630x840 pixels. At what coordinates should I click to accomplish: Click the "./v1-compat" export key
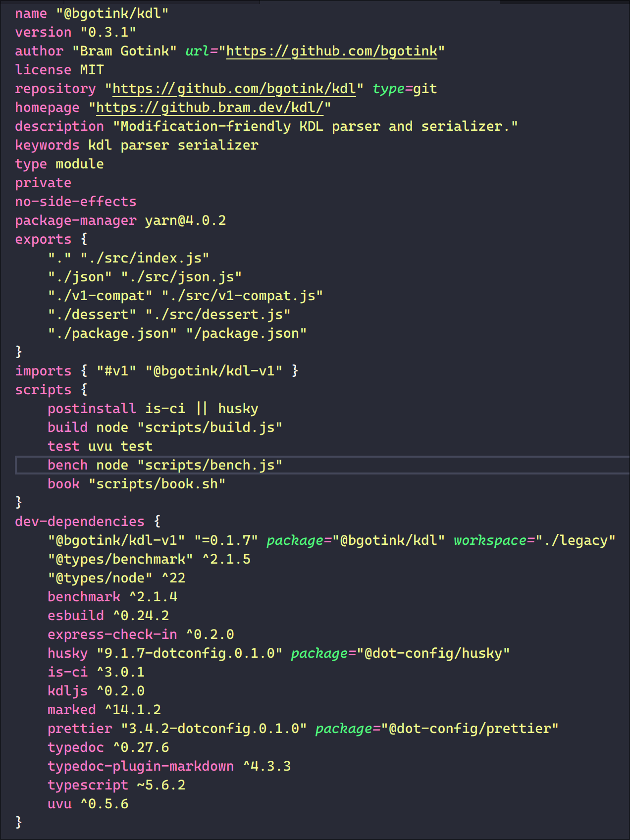[x=100, y=296]
